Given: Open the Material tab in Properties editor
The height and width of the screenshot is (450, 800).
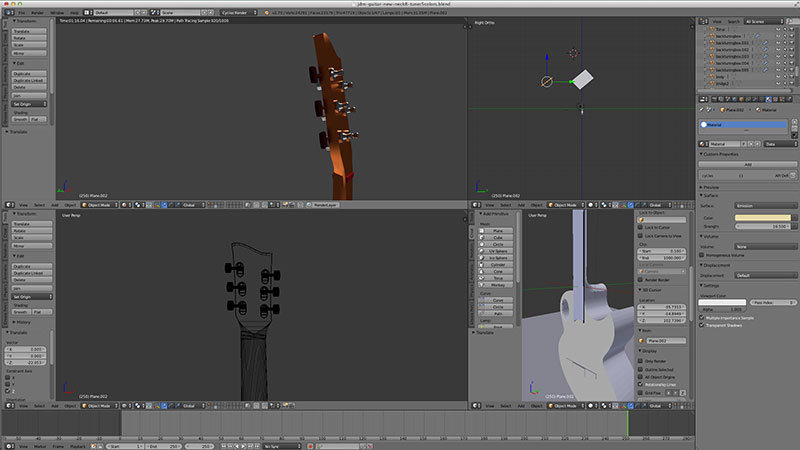Looking at the screenshot, I should (769, 99).
